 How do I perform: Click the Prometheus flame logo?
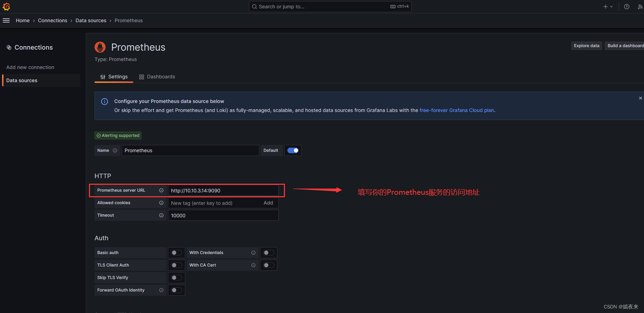click(100, 47)
